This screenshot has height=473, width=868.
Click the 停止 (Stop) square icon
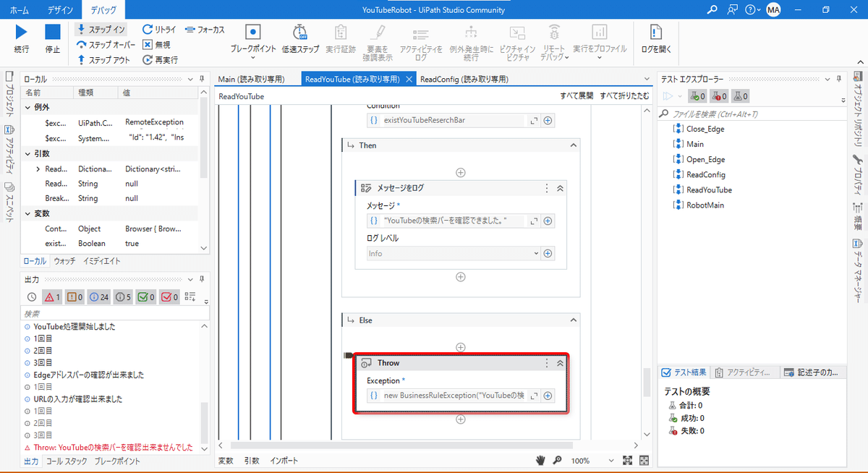pos(53,33)
